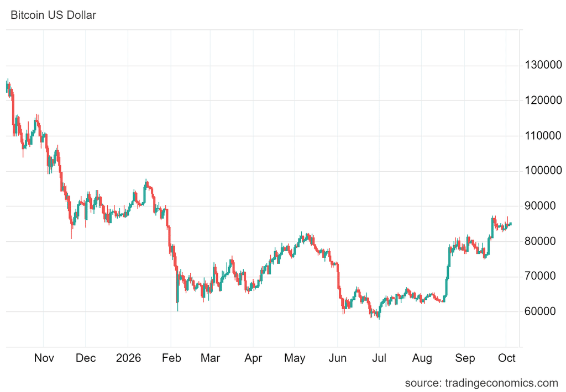The image size is (566, 392).
Task: Click the Apr month label
Action: tap(253, 358)
